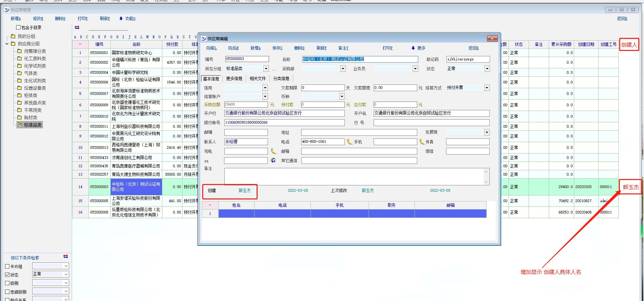Image resolution: width=644 pixels, height=301 pixels.
Task: Open the 气体类 folder in tree
Action: [x=31, y=73]
